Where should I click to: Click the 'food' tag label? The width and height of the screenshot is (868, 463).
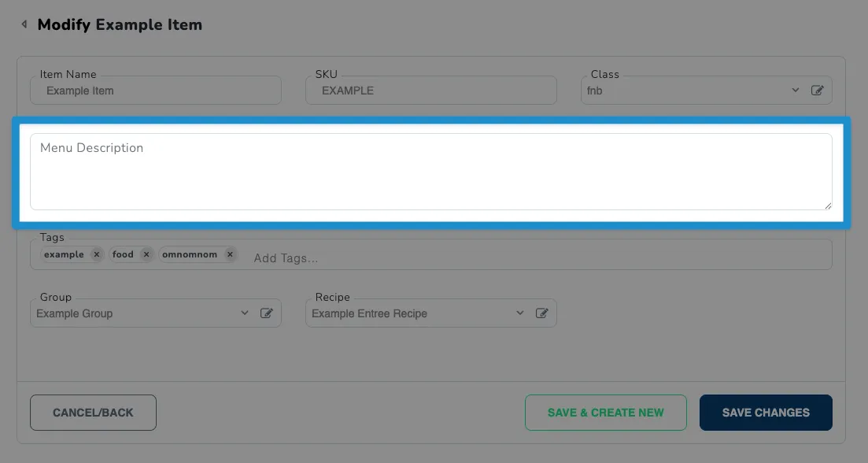coord(123,254)
